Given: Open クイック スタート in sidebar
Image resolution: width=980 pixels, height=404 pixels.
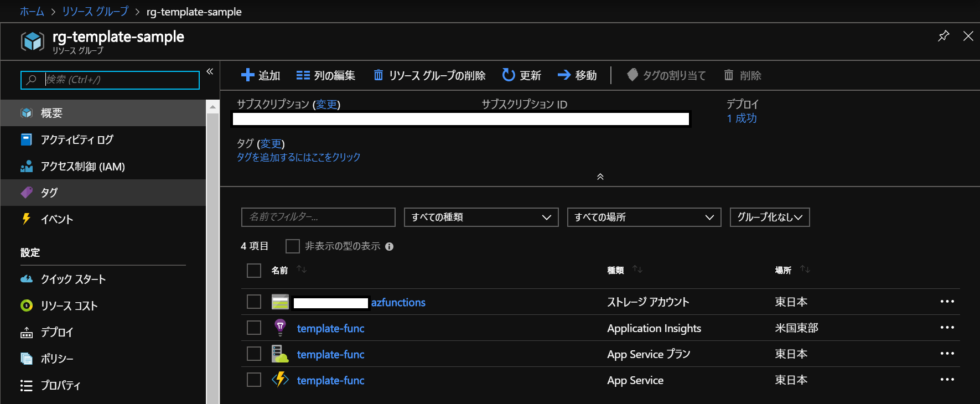Looking at the screenshot, I should (x=103, y=279).
